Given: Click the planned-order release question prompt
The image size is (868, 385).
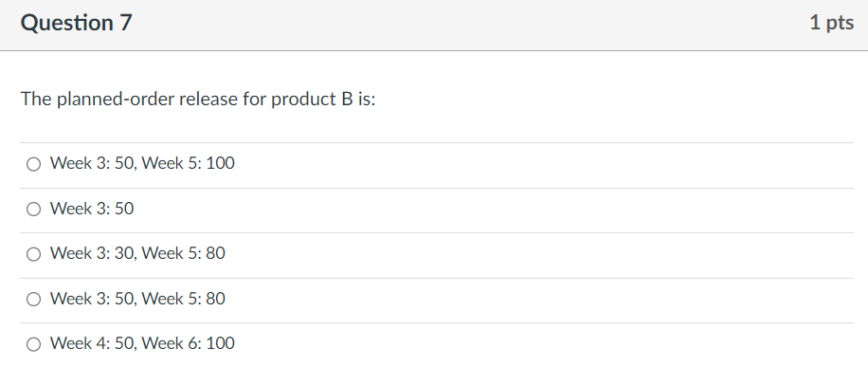Looking at the screenshot, I should tap(198, 100).
